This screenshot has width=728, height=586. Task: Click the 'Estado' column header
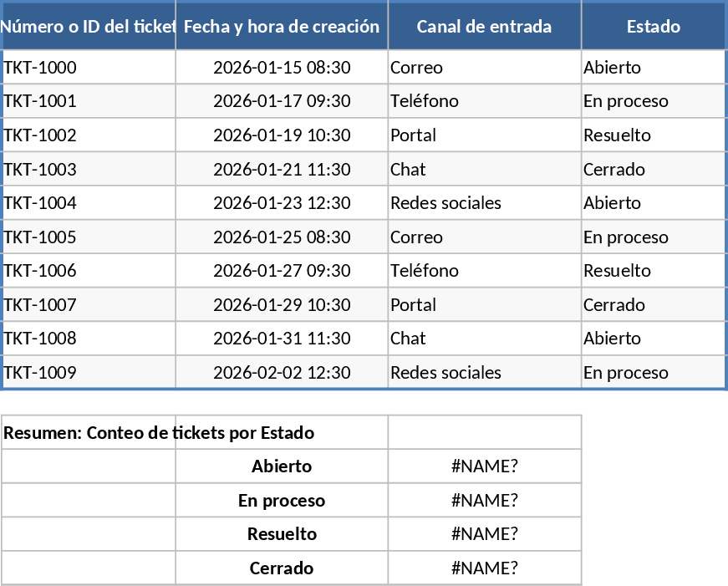click(x=653, y=27)
